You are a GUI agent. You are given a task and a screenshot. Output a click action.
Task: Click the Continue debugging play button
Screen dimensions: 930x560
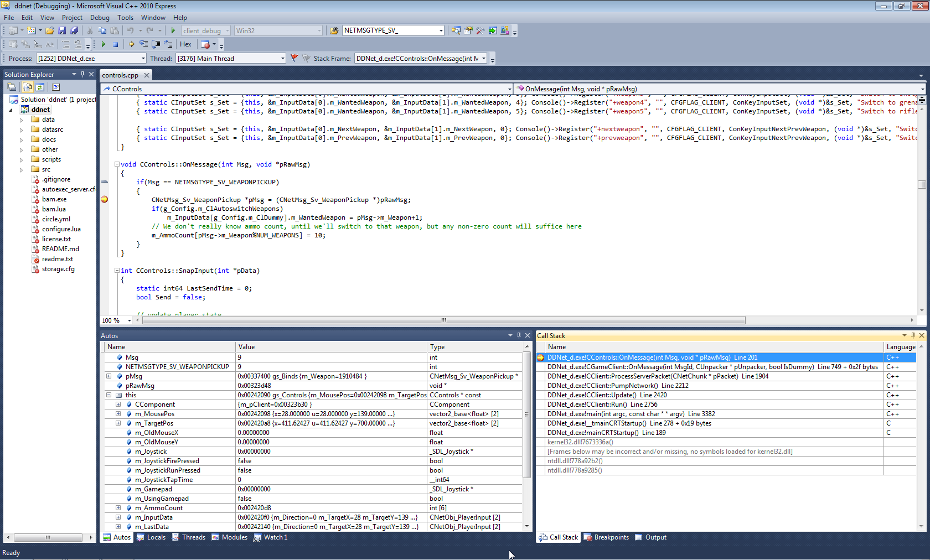click(103, 44)
